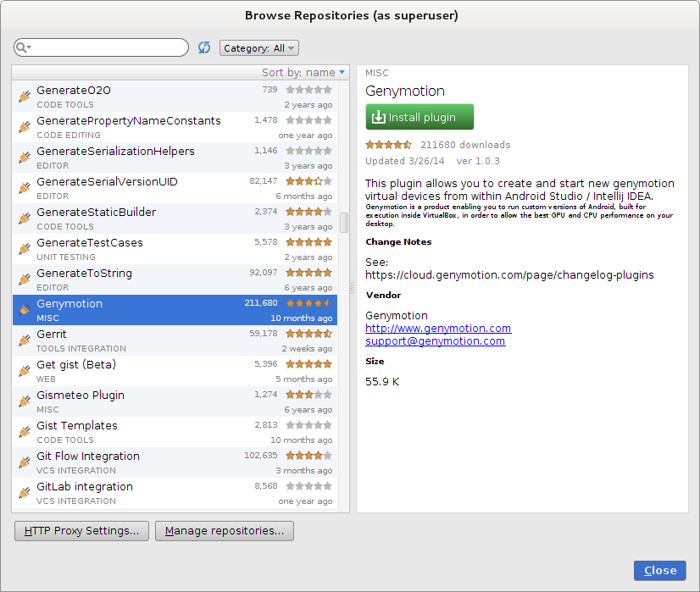The height and width of the screenshot is (592, 700).
Task: Click plugin icon beside GenerateSerializationHelpers
Action: click(x=25, y=157)
